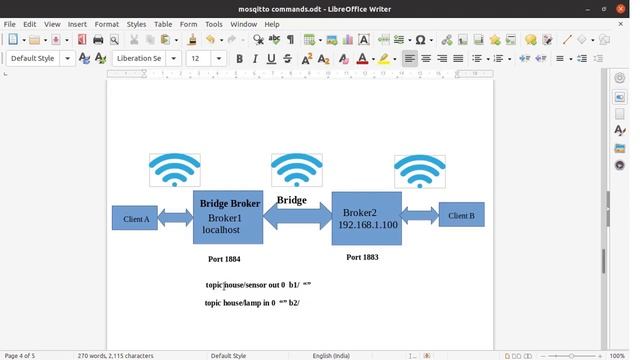The image size is (640, 360).
Task: Click the Open folder icon
Action: pos(35,40)
